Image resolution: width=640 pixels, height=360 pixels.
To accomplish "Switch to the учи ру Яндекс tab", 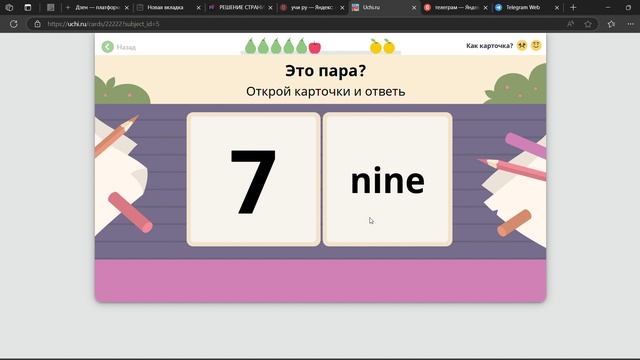I will pos(312,7).
